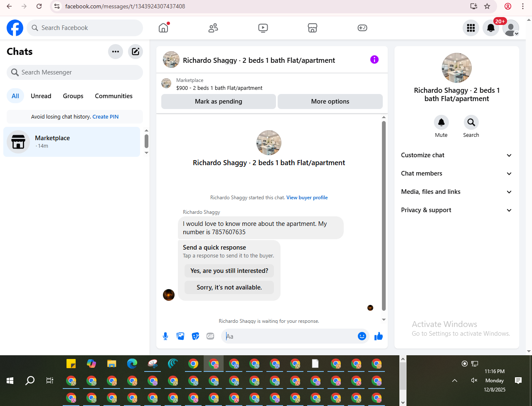Click the Mark as pending button
The height and width of the screenshot is (406, 532).
[x=219, y=101]
